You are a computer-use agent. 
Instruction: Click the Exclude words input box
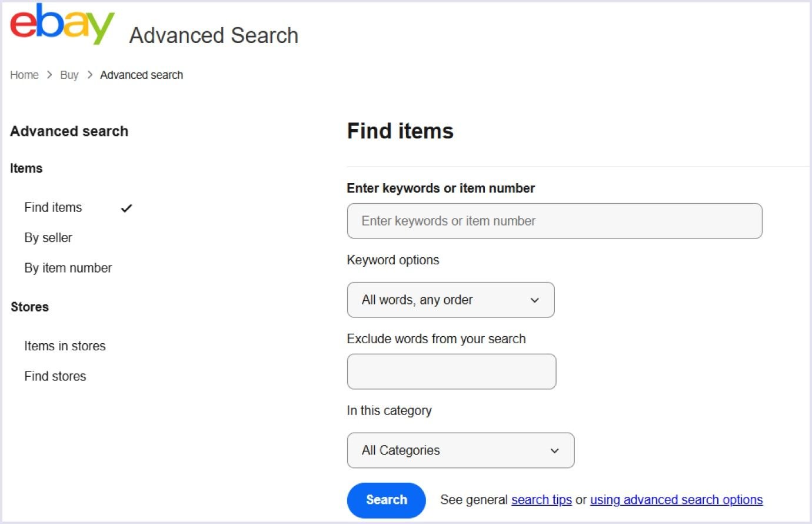pos(451,372)
